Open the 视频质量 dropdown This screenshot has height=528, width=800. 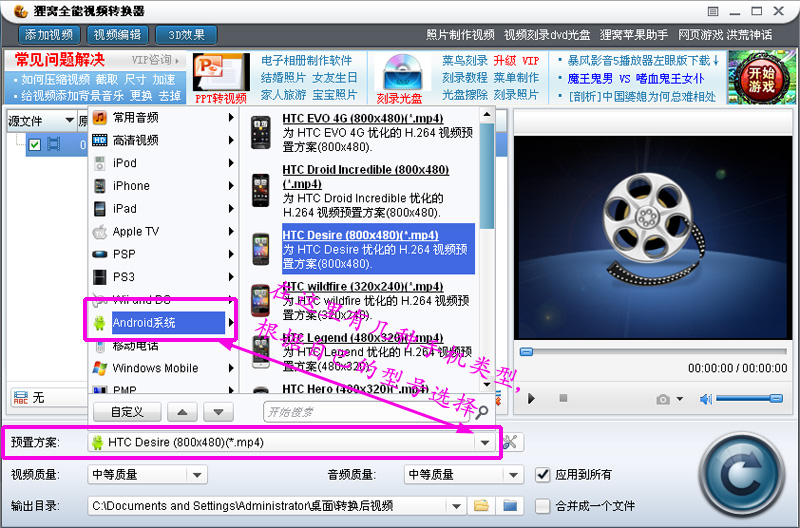pyautogui.click(x=197, y=475)
